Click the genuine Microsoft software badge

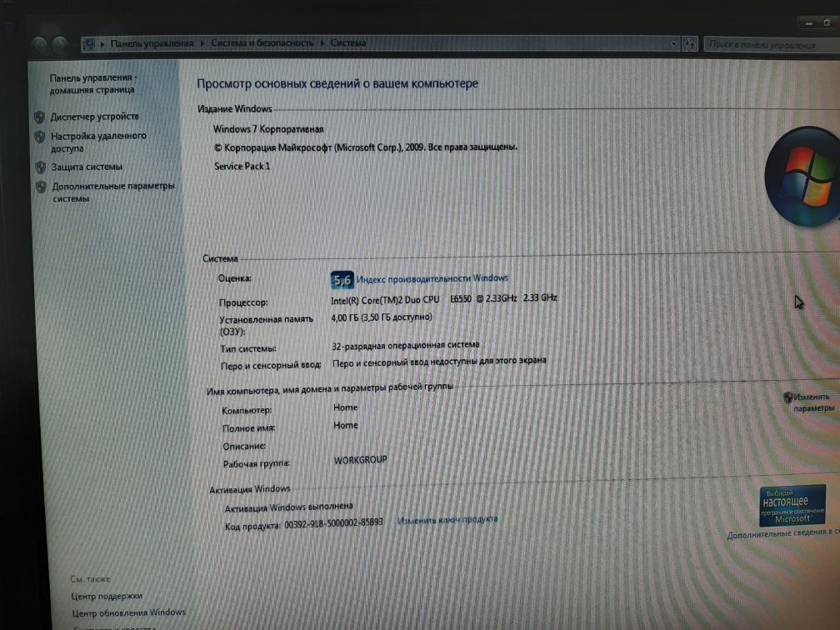pyautogui.click(x=792, y=505)
